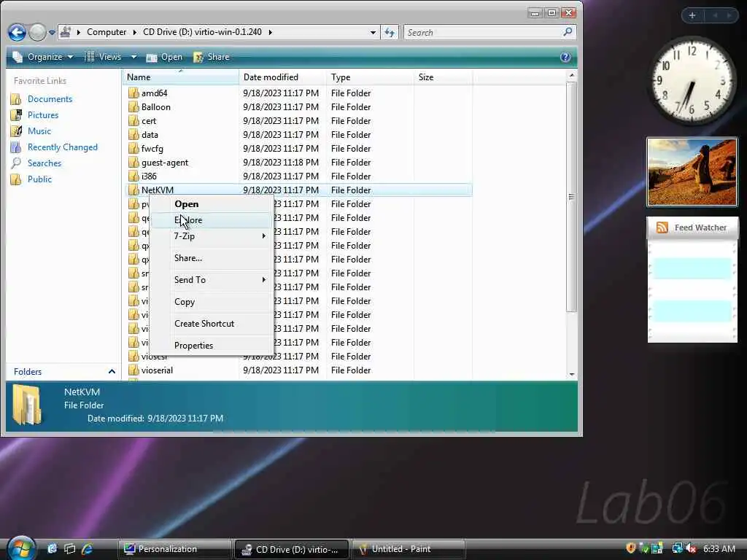Click scrollbar up arrow in file list

point(572,75)
